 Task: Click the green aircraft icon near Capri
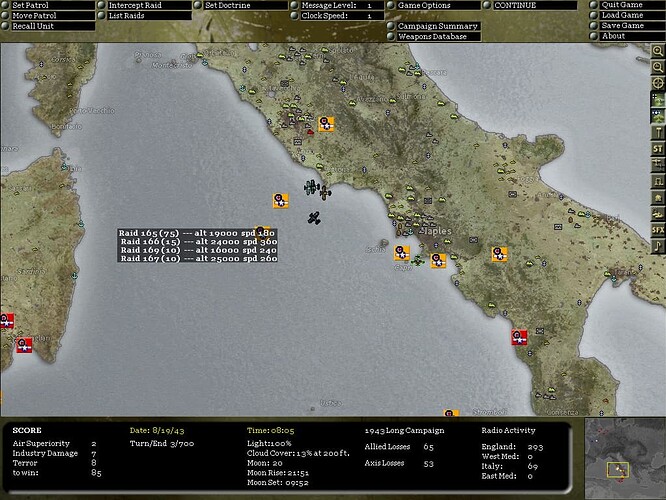coord(418,260)
